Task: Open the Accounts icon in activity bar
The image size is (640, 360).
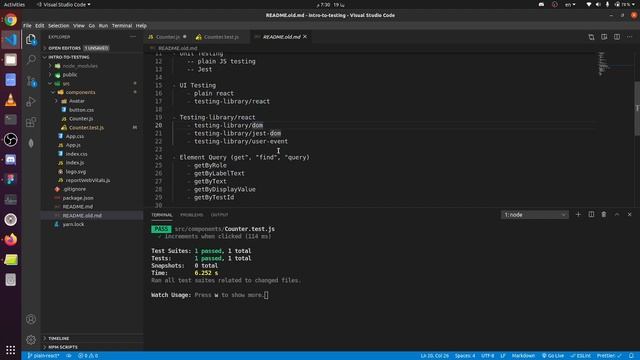Action: point(31,319)
